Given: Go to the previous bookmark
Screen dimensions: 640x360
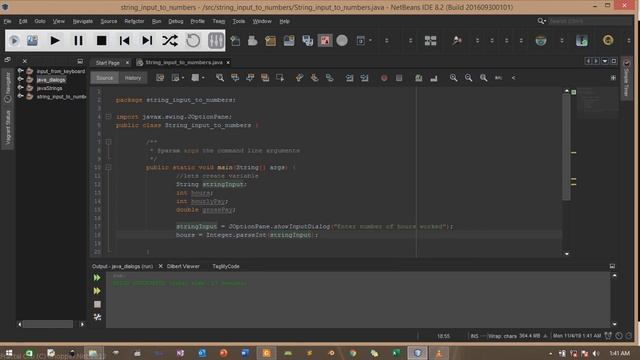Looking at the screenshot, I should tap(300, 78).
